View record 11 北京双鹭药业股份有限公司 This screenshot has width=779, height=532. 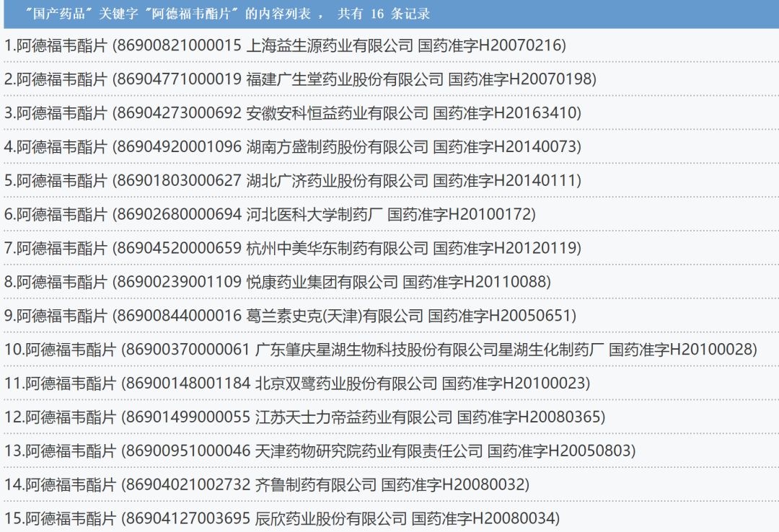click(297, 384)
